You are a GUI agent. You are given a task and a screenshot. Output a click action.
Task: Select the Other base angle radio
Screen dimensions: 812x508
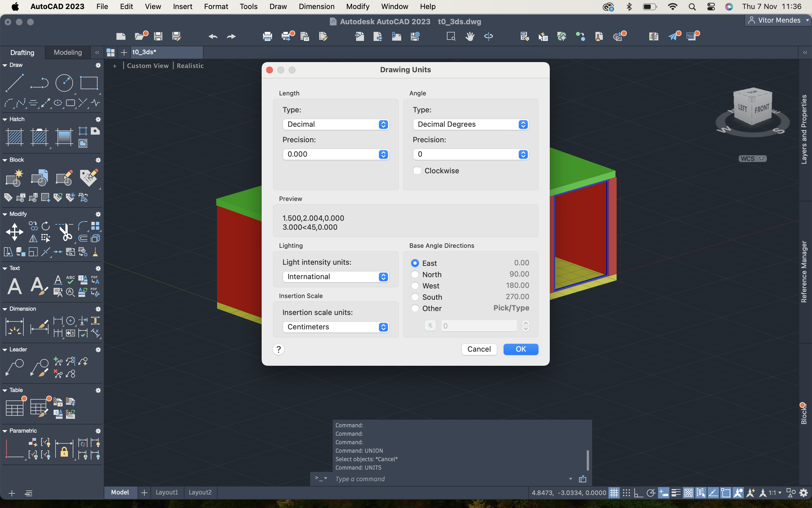point(415,308)
